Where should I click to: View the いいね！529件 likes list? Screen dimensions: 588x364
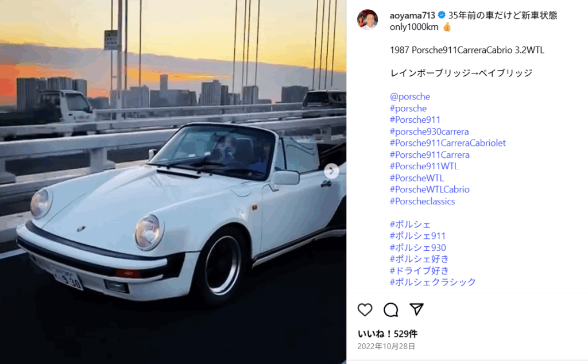pos(388,334)
